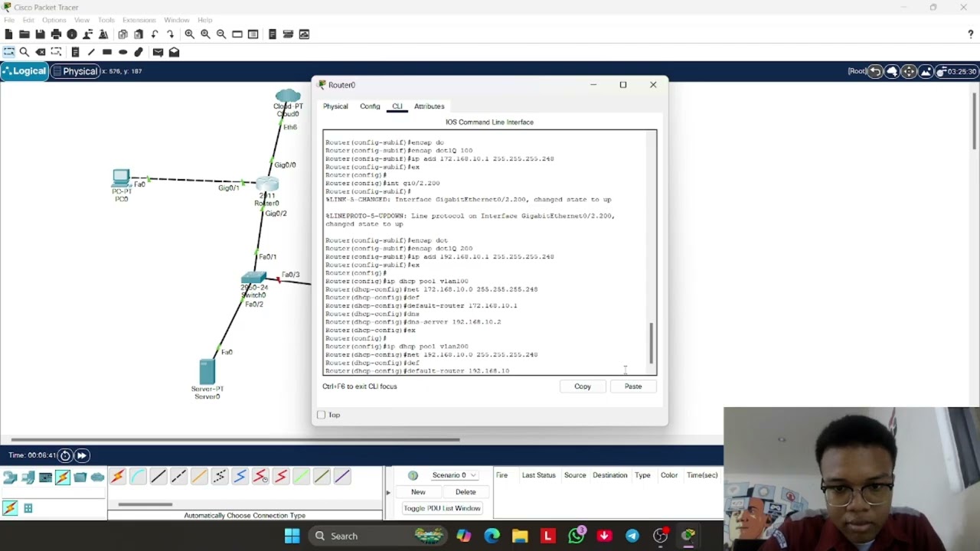Screen dimensions: 980x551
Task: Click Router0 device in workspace
Action: coord(267,185)
